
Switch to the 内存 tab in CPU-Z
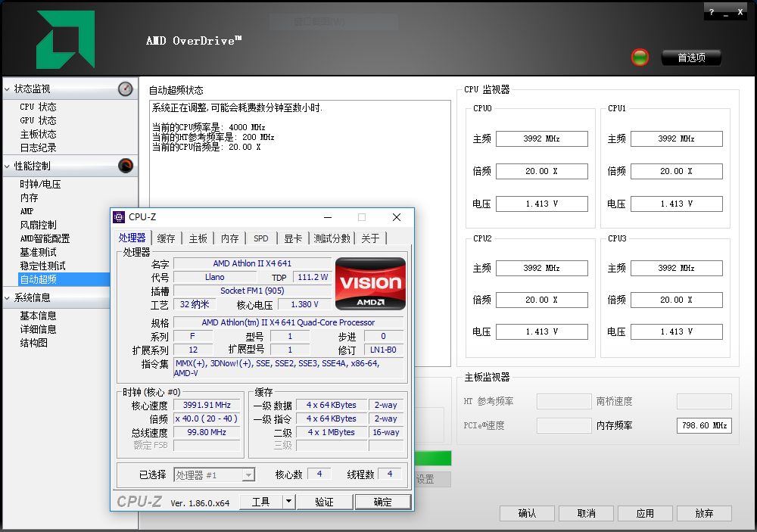pos(230,238)
